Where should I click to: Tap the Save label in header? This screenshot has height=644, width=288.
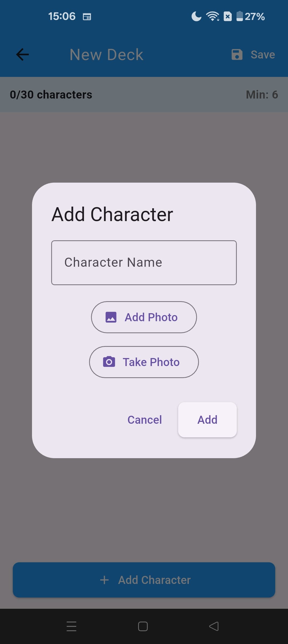263,54
